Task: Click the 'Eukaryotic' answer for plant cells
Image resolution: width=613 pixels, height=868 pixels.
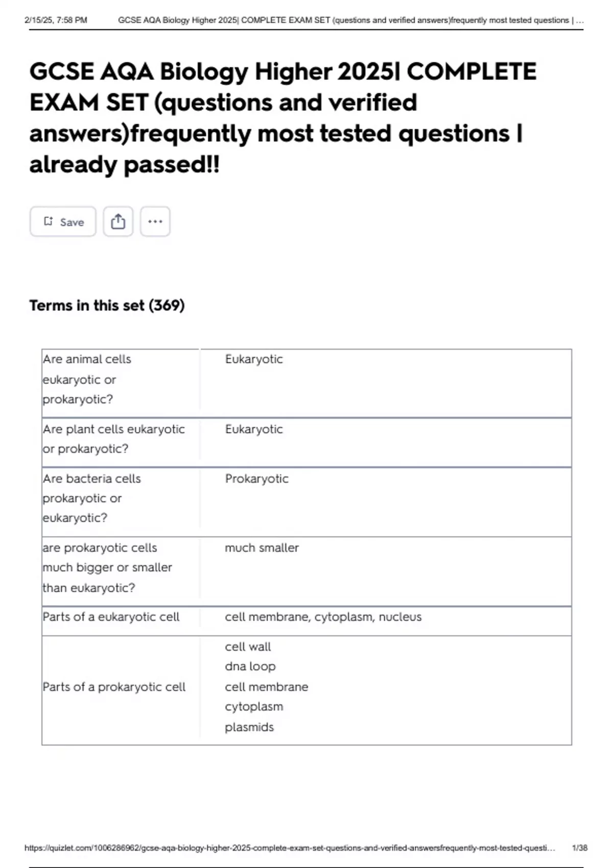Action: click(x=254, y=429)
